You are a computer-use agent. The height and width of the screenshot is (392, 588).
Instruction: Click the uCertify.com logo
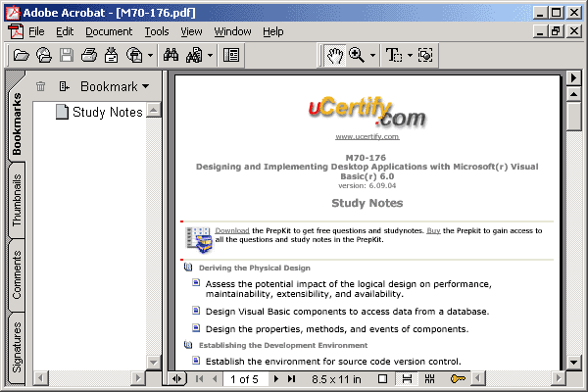point(367,113)
